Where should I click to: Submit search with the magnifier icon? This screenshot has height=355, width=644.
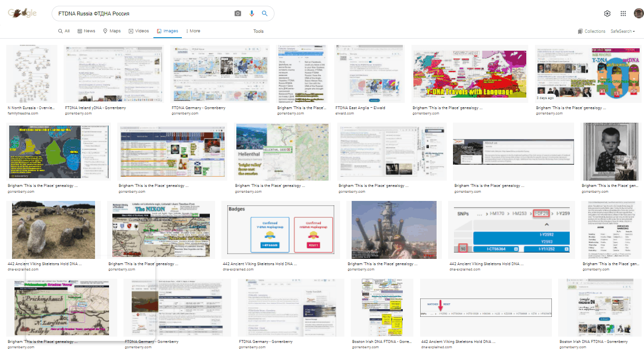pos(265,14)
